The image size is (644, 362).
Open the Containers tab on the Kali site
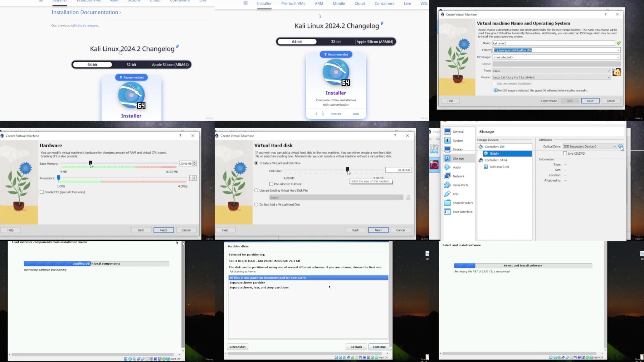click(384, 4)
